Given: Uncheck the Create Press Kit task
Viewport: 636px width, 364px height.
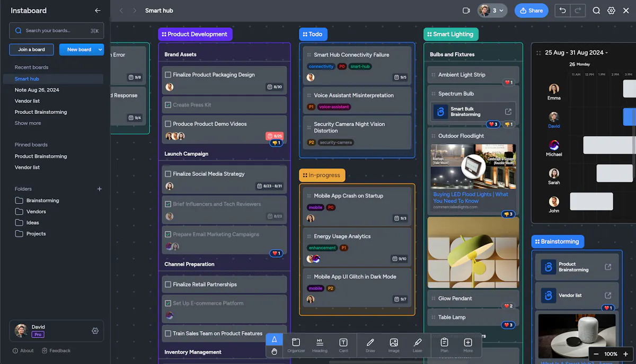Looking at the screenshot, I should 168,105.
